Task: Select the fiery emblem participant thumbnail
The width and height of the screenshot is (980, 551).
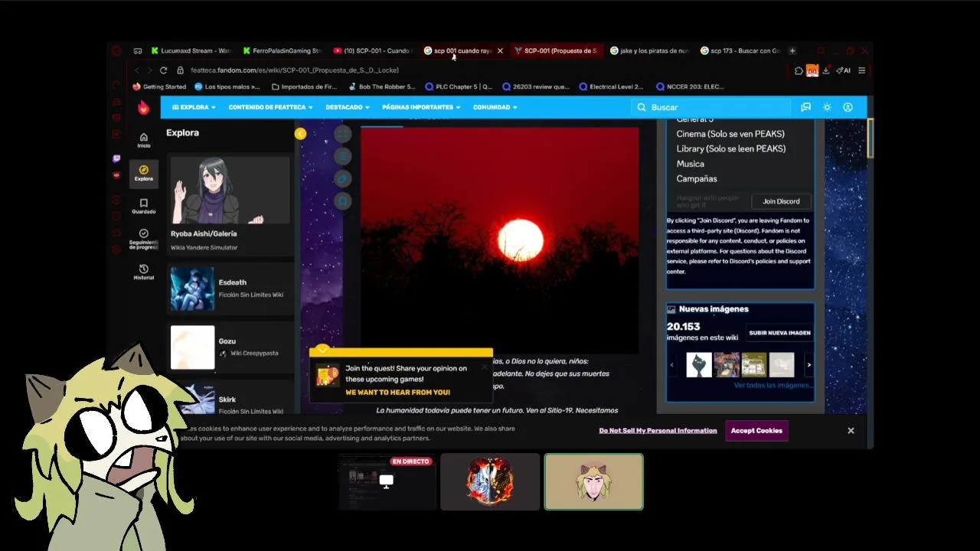Action: coord(490,481)
